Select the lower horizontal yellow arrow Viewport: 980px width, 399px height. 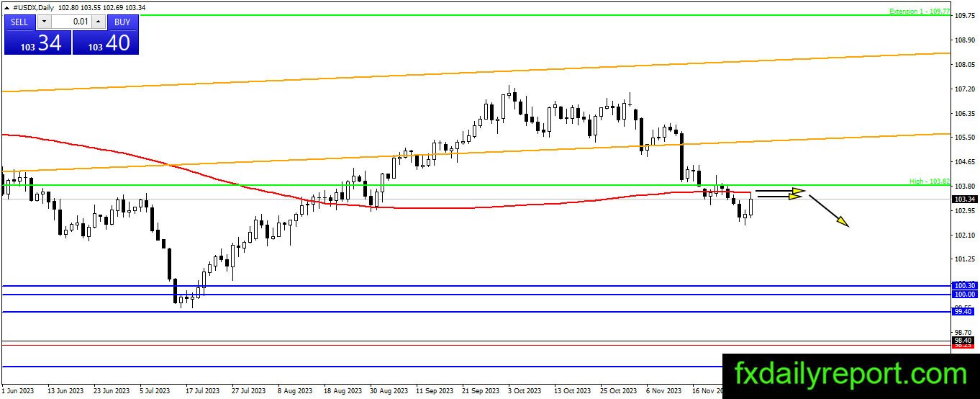coord(779,197)
